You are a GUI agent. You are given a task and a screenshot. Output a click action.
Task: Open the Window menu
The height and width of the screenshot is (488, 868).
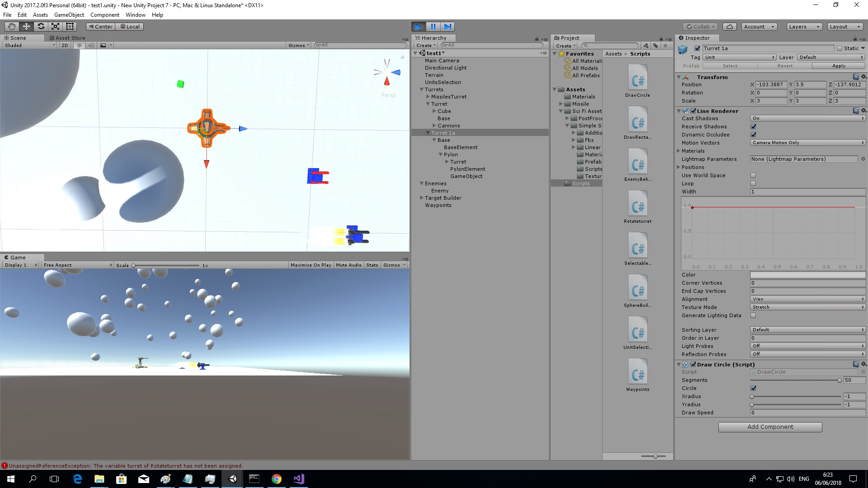(x=136, y=15)
